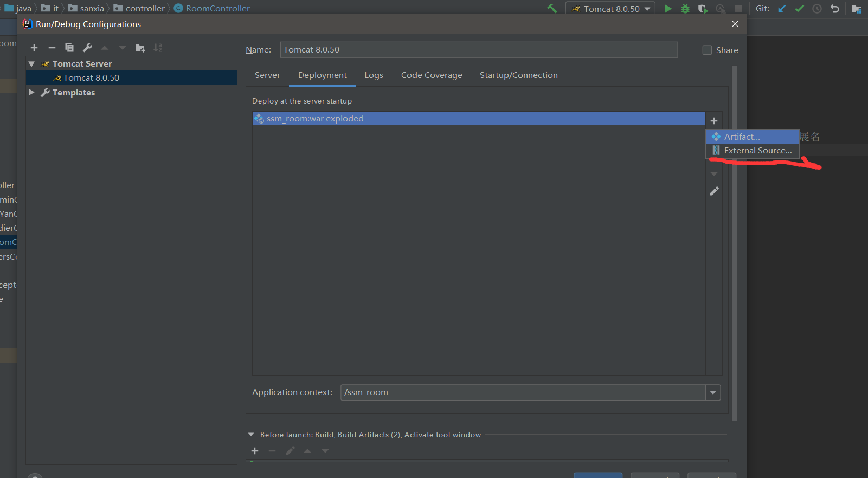Build project with hammer icon
The height and width of the screenshot is (478, 868).
552,8
